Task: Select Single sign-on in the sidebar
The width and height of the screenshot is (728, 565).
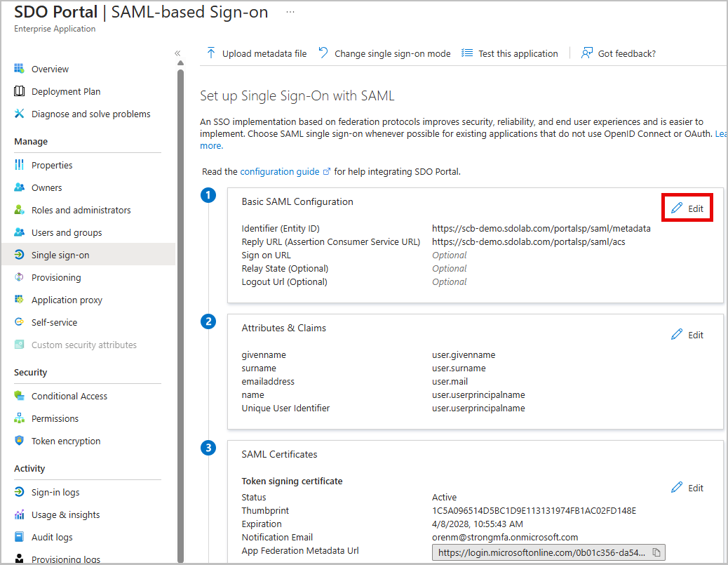Action: pyautogui.click(x=88, y=255)
